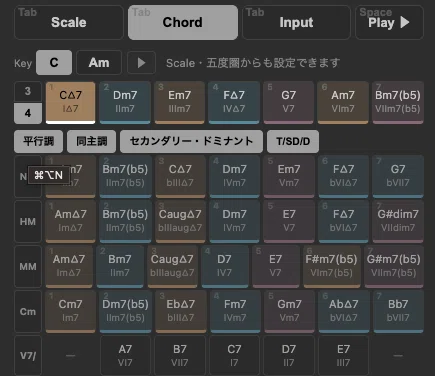
Task: Switch to the Input tab
Action: point(296,22)
